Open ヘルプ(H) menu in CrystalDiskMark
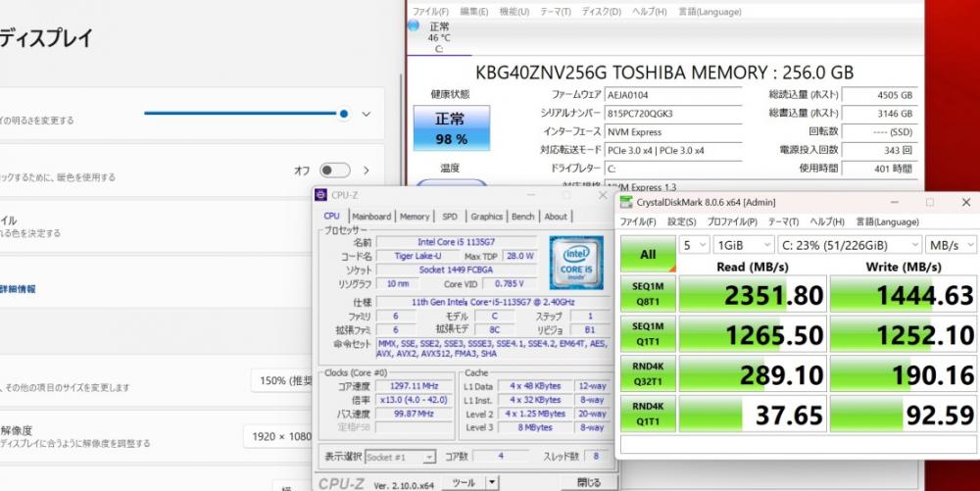 (827, 221)
